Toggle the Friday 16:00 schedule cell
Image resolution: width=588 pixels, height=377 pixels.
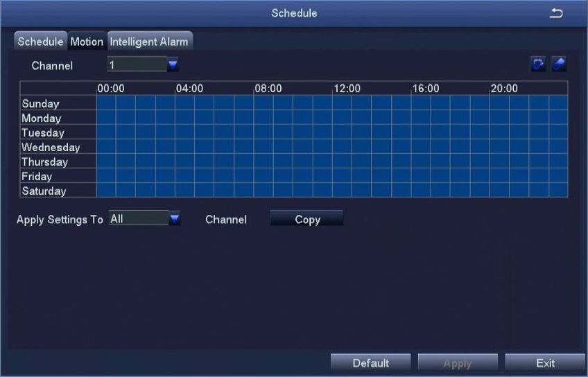click(x=420, y=176)
